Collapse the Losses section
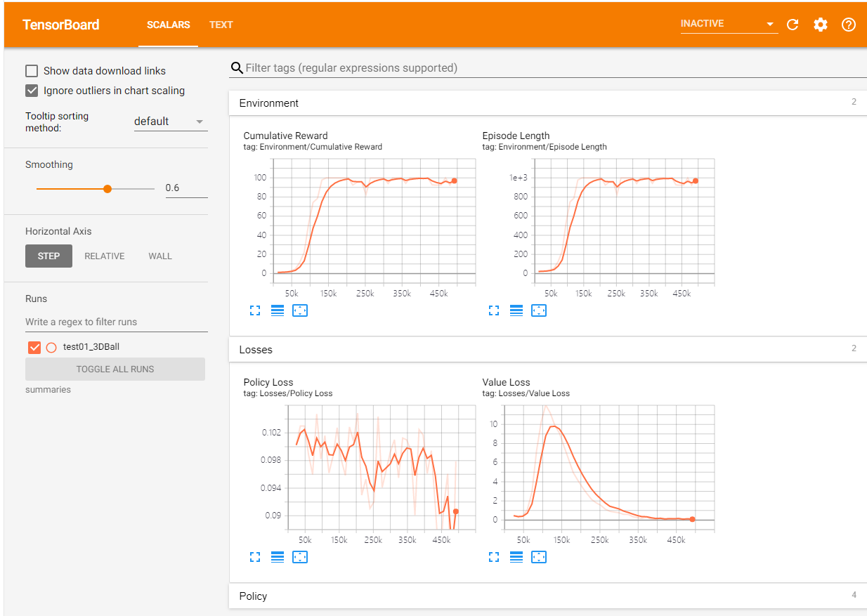The width and height of the screenshot is (867, 616). click(548, 350)
